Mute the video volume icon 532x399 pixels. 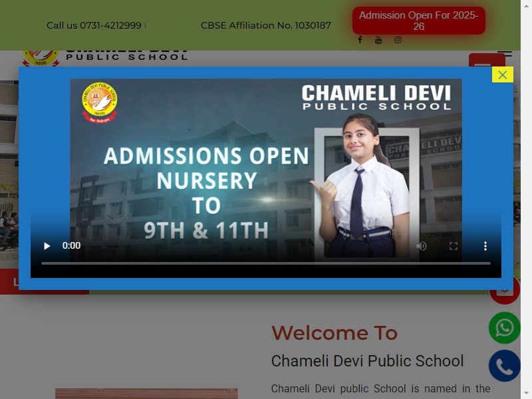click(422, 246)
